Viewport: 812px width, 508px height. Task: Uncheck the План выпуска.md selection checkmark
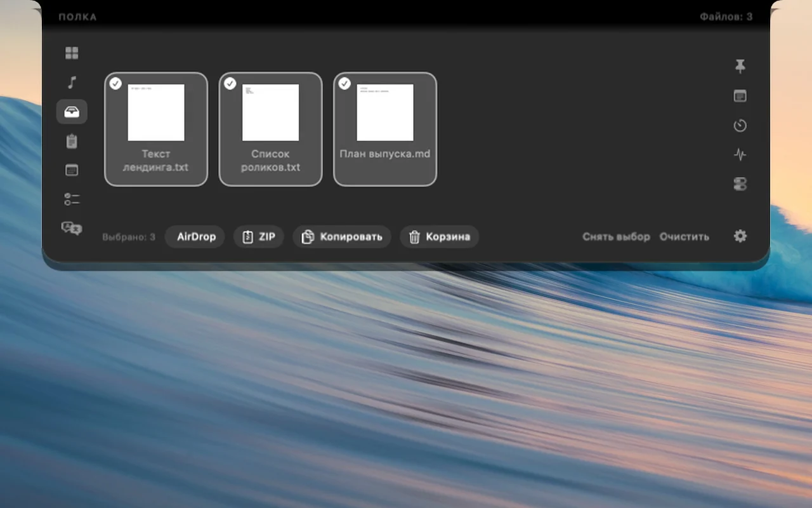click(344, 83)
